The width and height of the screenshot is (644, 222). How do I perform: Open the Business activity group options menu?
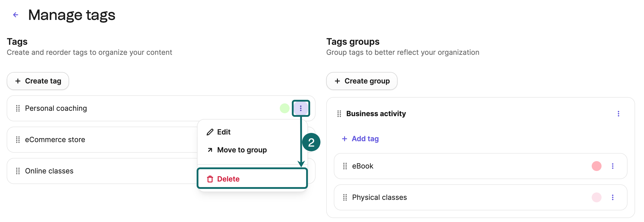618,114
